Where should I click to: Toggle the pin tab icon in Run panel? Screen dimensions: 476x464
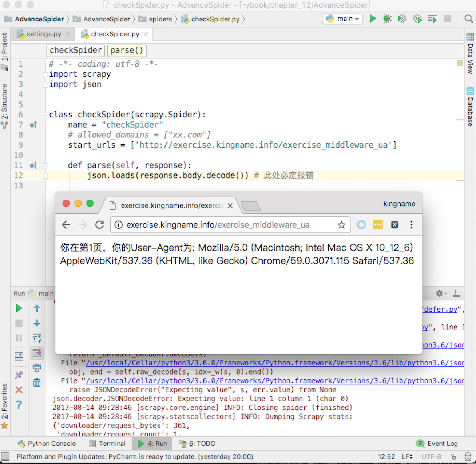coord(19,375)
